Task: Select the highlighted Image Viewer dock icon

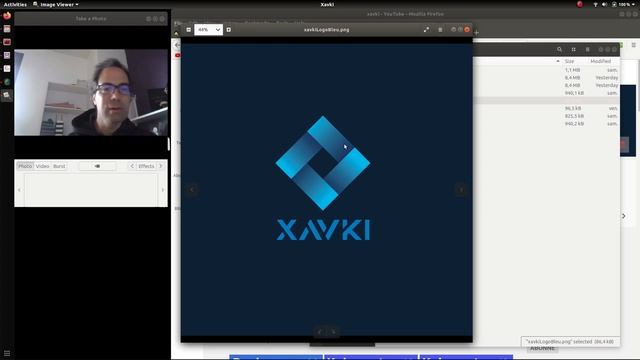Action: coord(7,95)
